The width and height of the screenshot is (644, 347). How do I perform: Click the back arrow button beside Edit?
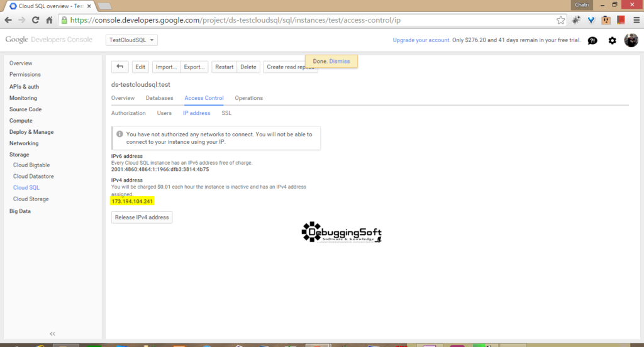click(120, 67)
